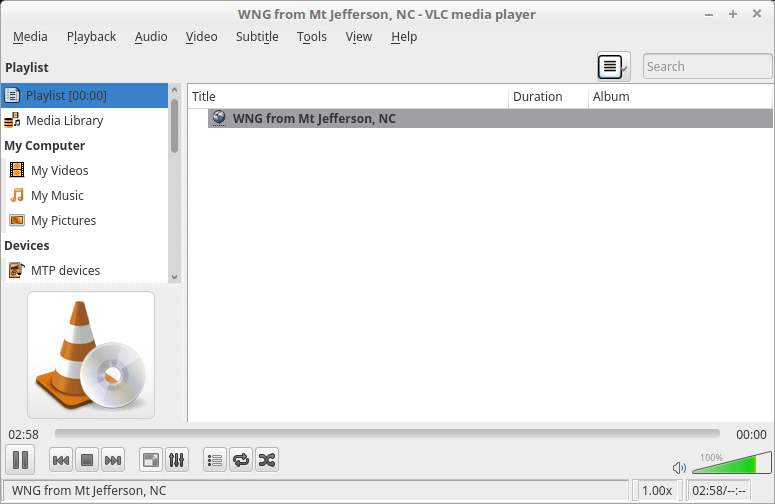Collapse My Computer section header

click(x=44, y=146)
